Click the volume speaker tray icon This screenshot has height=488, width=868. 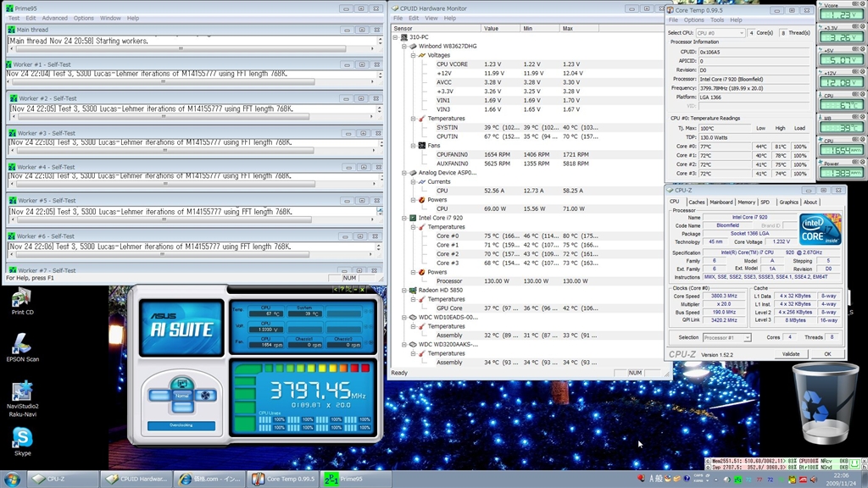814,480
